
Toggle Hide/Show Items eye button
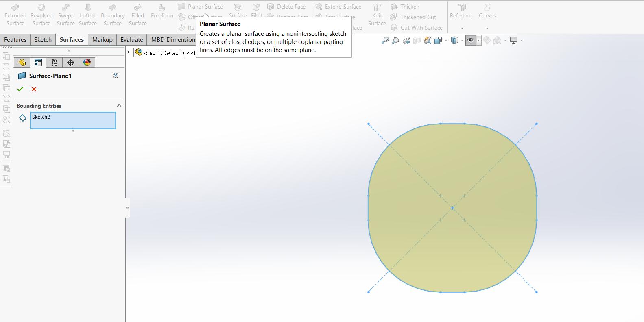pos(471,40)
